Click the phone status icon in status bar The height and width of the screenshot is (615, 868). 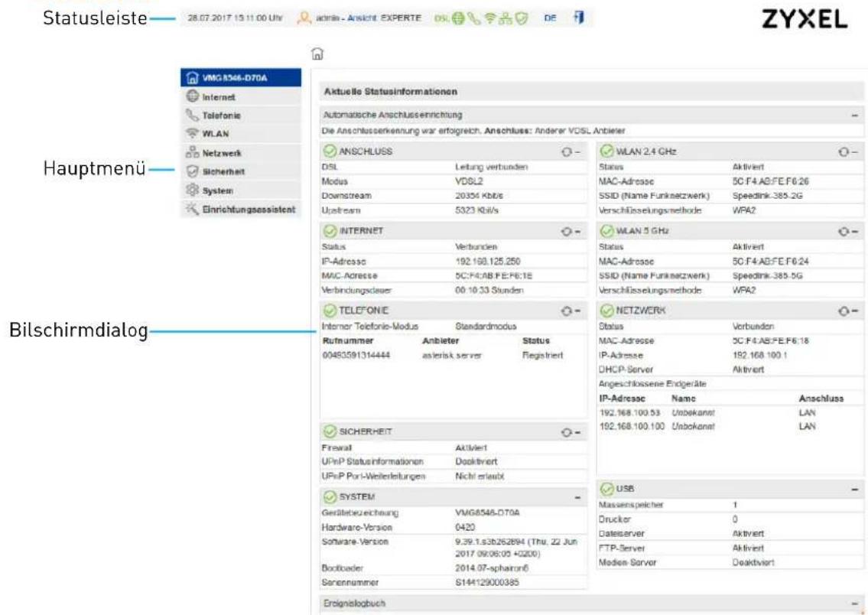tap(474, 18)
